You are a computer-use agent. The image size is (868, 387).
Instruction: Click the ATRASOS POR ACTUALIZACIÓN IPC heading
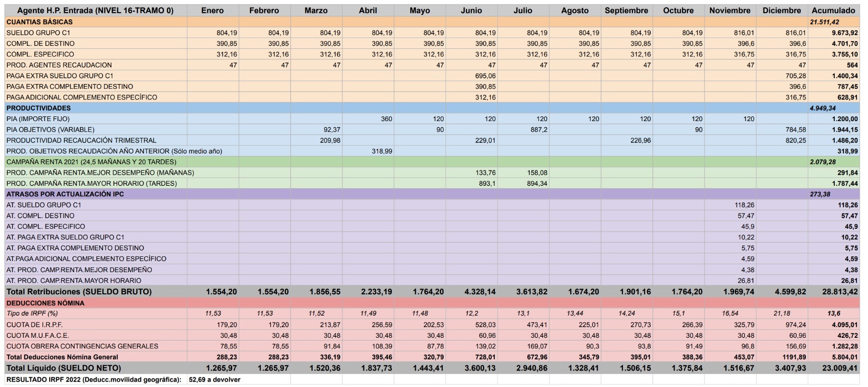coord(65,194)
